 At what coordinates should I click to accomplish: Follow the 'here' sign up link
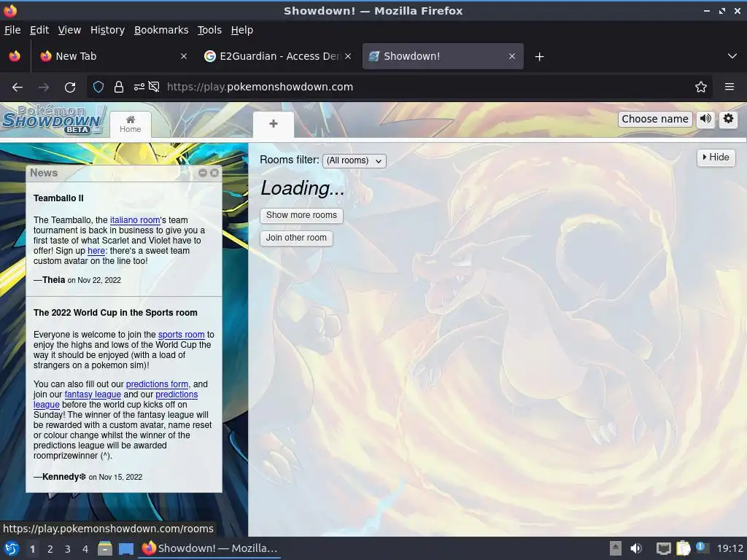(96, 251)
